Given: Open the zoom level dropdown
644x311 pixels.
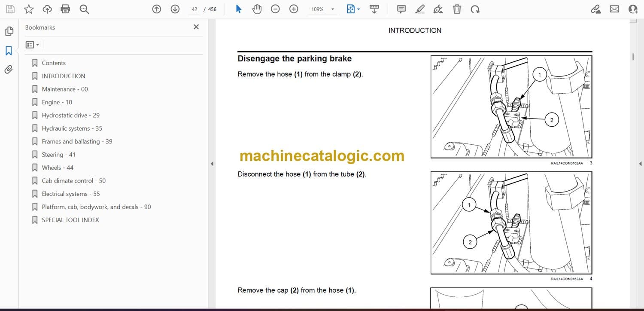Looking at the screenshot, I should pyautogui.click(x=332, y=9).
